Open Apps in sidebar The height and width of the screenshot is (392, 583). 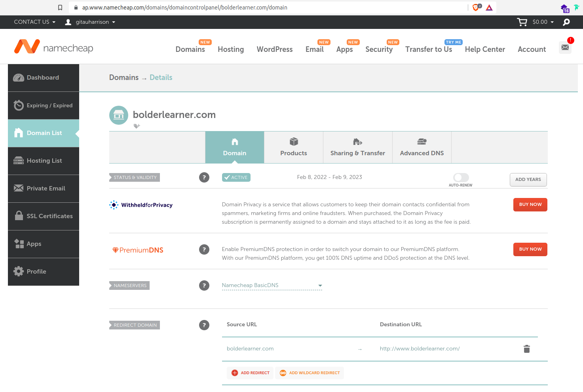pos(44,244)
